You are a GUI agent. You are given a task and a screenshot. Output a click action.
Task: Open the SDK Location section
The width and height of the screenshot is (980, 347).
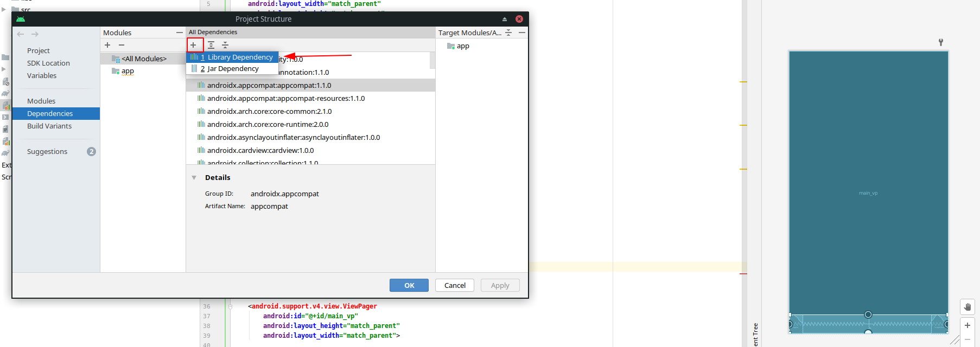tap(48, 63)
